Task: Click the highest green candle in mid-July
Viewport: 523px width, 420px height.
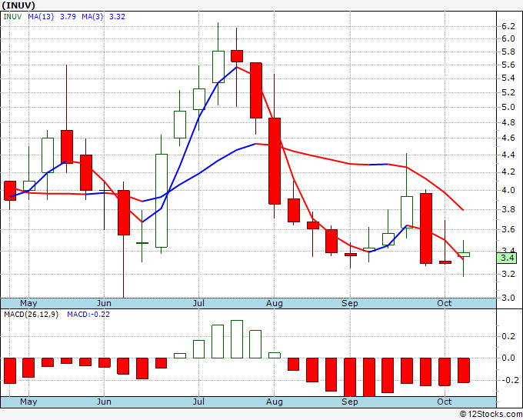Action: tap(218, 67)
